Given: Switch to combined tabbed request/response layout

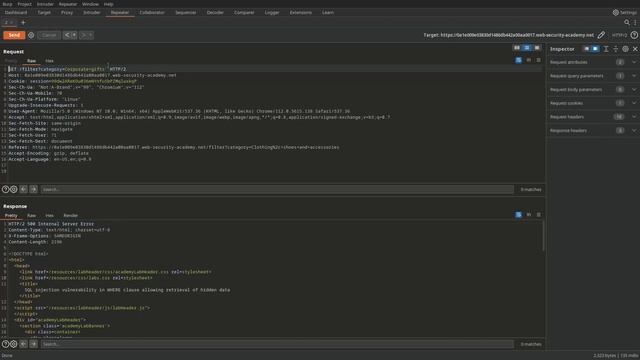Looking at the screenshot, I should pos(537,48).
